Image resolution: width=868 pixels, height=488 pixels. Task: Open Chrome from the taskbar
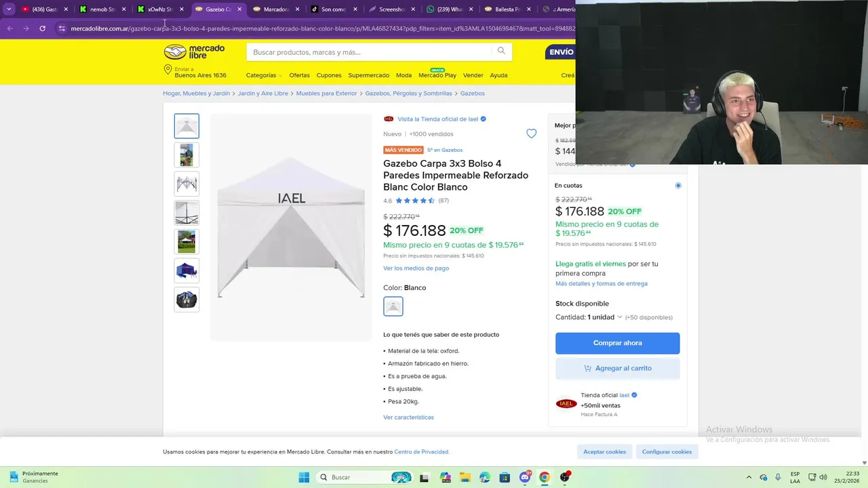point(544,477)
